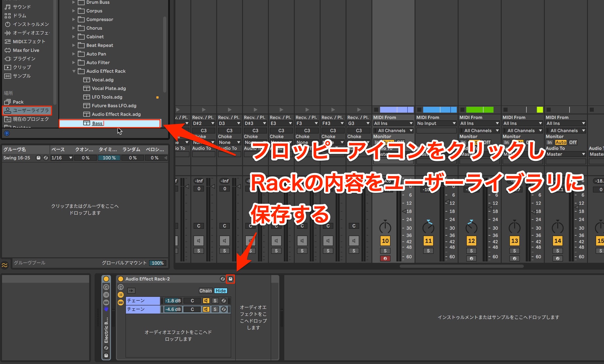This screenshot has width=604, height=364.
Task: Click the browser preview button below the list
Action: pyautogui.click(x=7, y=134)
